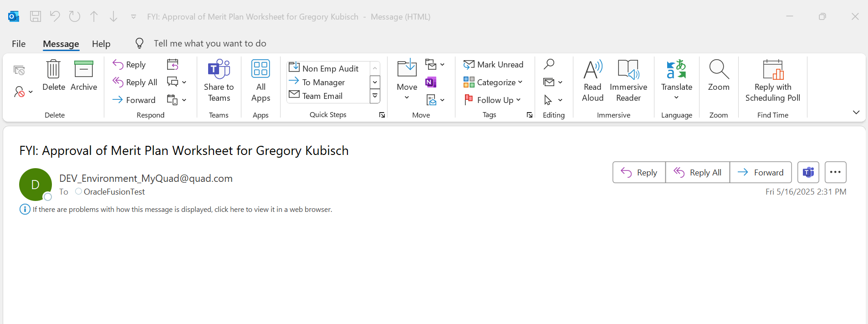Open the Categorize dropdown
Viewport: 868px width, 324px height.
493,82
